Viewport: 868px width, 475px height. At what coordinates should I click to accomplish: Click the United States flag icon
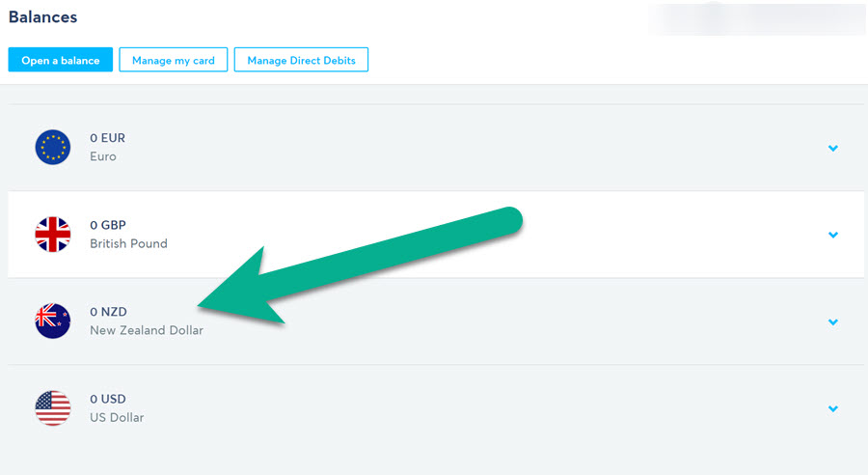pyautogui.click(x=53, y=408)
